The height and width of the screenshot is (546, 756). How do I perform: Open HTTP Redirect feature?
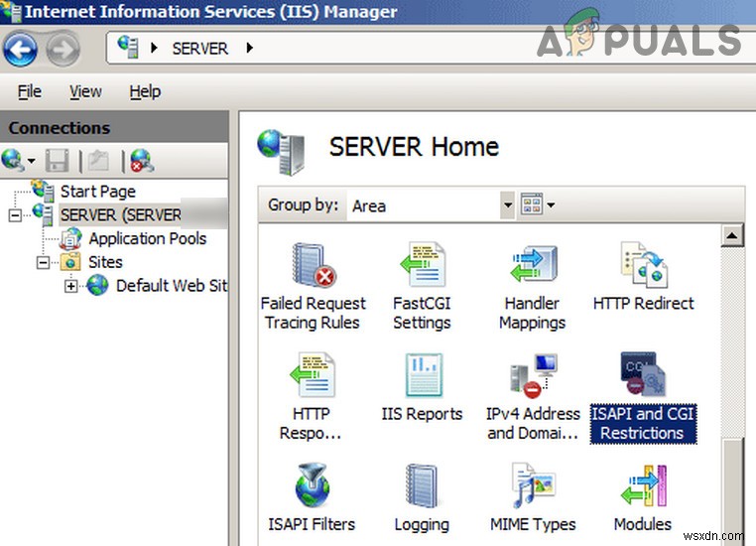tap(643, 277)
